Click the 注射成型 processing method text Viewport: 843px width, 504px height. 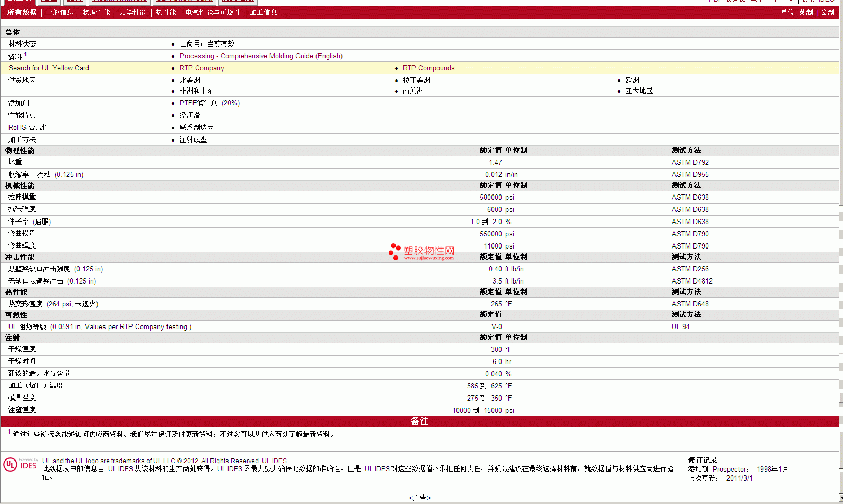[x=193, y=140]
